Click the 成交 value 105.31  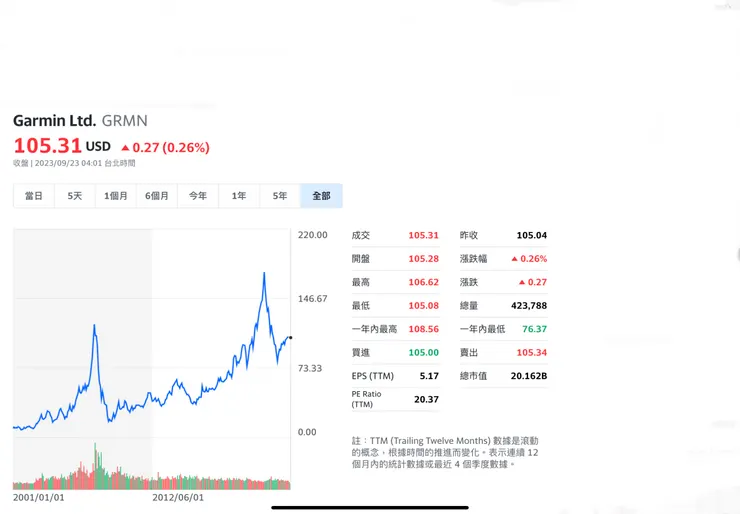tap(423, 235)
